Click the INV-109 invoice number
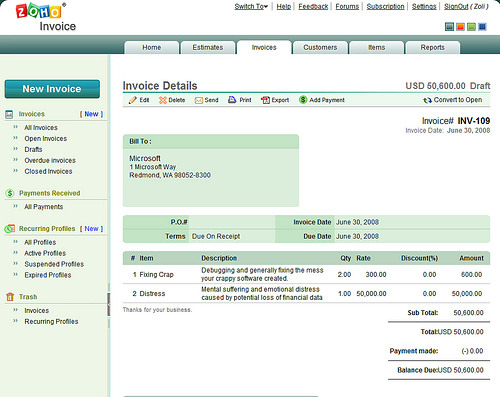Screen dimensions: 500x397 point(473,121)
